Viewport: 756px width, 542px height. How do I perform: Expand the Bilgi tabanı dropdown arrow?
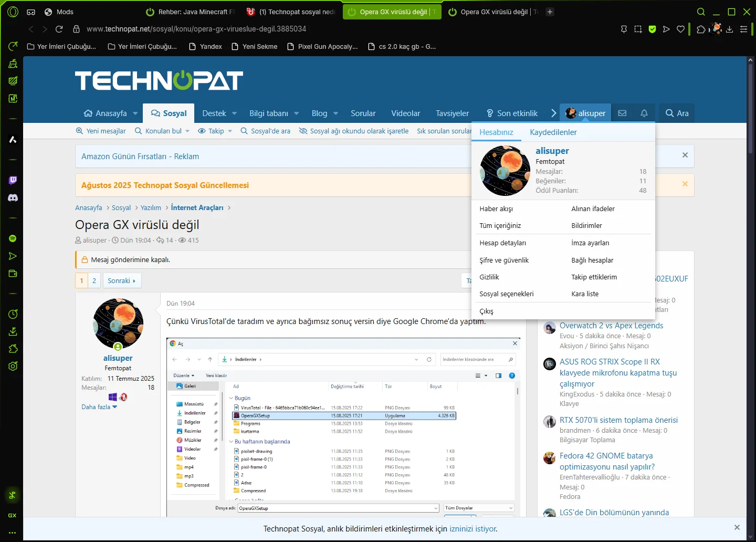(297, 113)
